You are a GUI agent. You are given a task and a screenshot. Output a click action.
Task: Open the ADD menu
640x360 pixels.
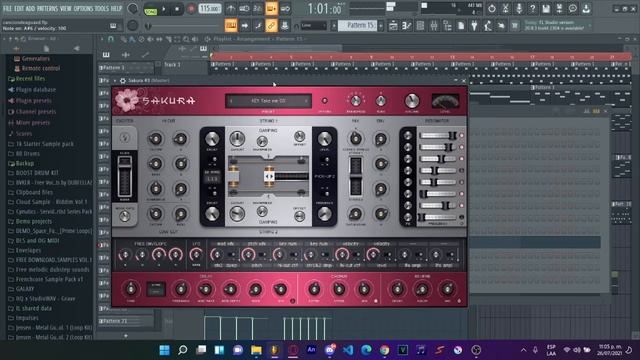coord(30,8)
